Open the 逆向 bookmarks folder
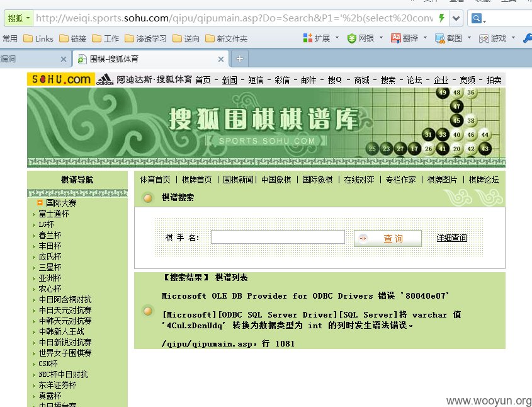The image size is (532, 407). 186,38
